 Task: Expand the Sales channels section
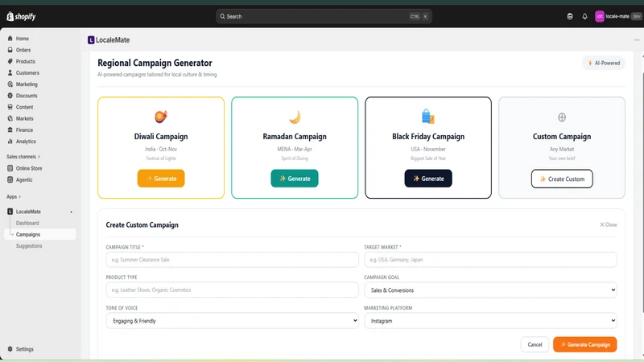click(23, 156)
